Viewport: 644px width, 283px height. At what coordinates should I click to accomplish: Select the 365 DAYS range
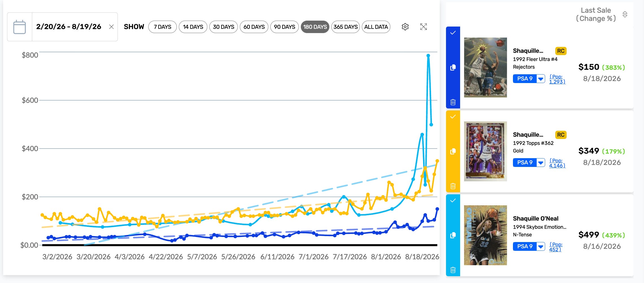click(345, 27)
